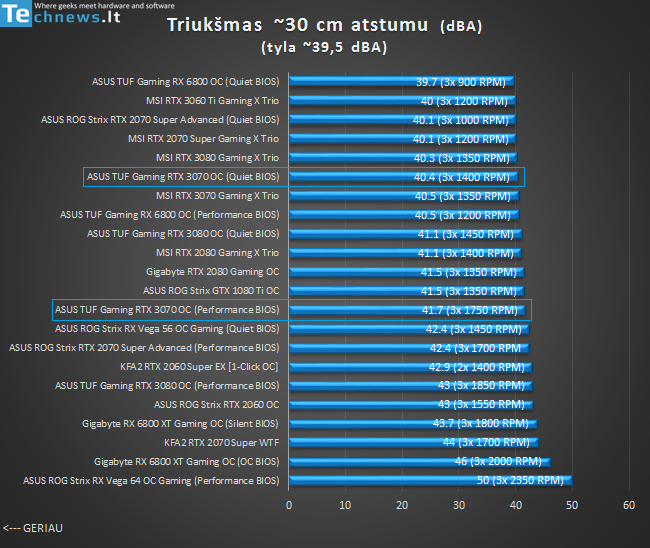Screen dimensions: 650x548
Task: Click the bar labeled '41.1 (3x 1450 RPM)'
Action: pos(405,234)
